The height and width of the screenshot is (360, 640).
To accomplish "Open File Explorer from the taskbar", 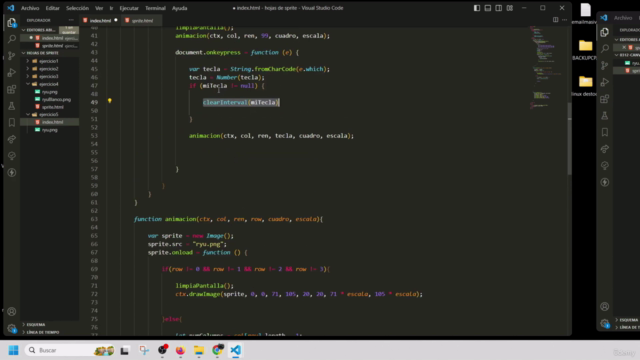I will [199, 350].
